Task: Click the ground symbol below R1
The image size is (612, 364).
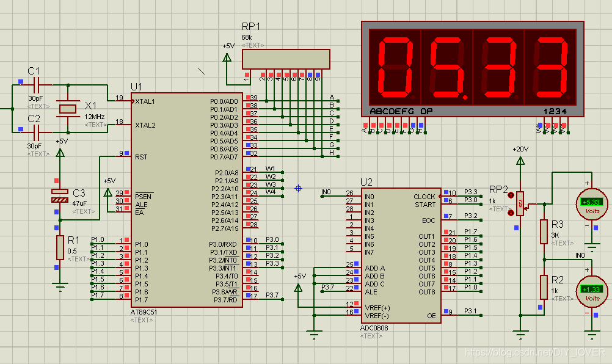Action: (60, 288)
